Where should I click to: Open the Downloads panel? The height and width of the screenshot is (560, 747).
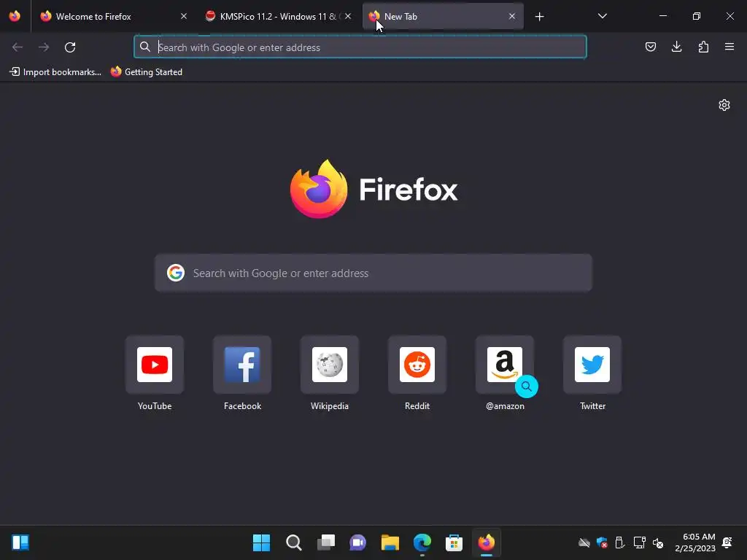676,47
